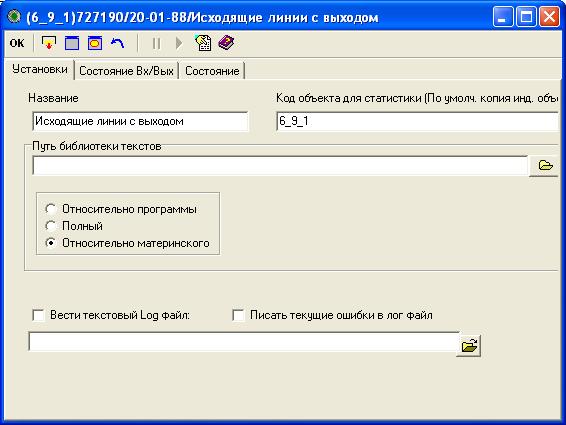The image size is (566, 425).
Task: Switch to 'Состояние' tab
Action: tap(212, 71)
